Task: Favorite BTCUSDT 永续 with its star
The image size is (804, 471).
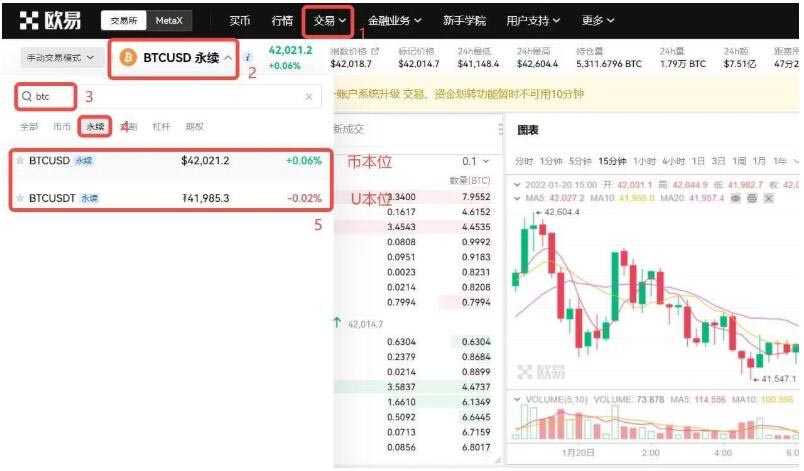Action: [x=20, y=198]
